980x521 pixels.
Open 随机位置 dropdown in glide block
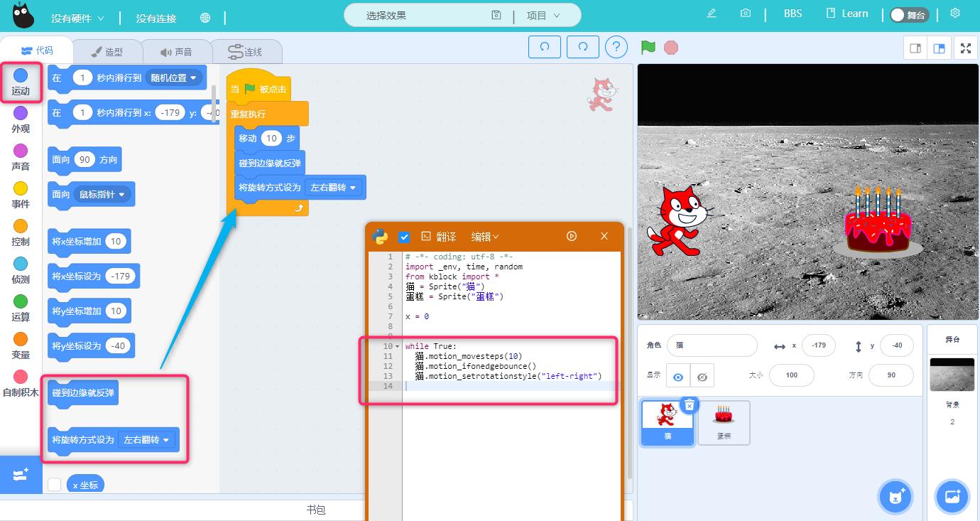(175, 78)
